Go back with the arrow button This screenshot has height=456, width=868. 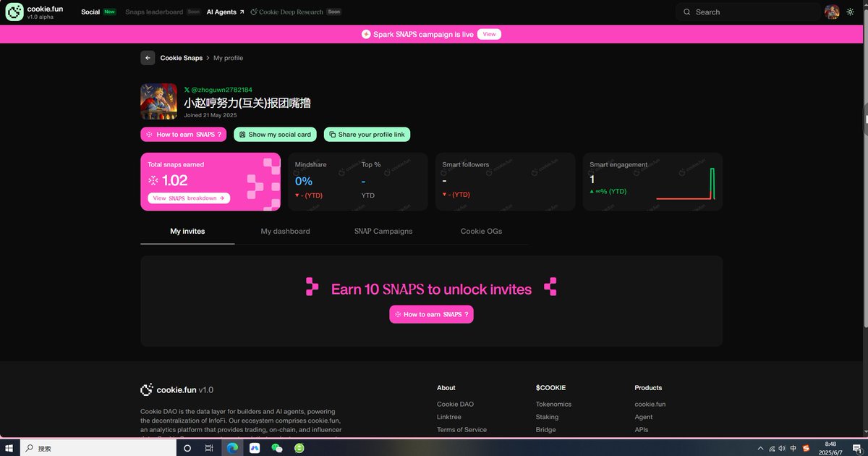(148, 58)
